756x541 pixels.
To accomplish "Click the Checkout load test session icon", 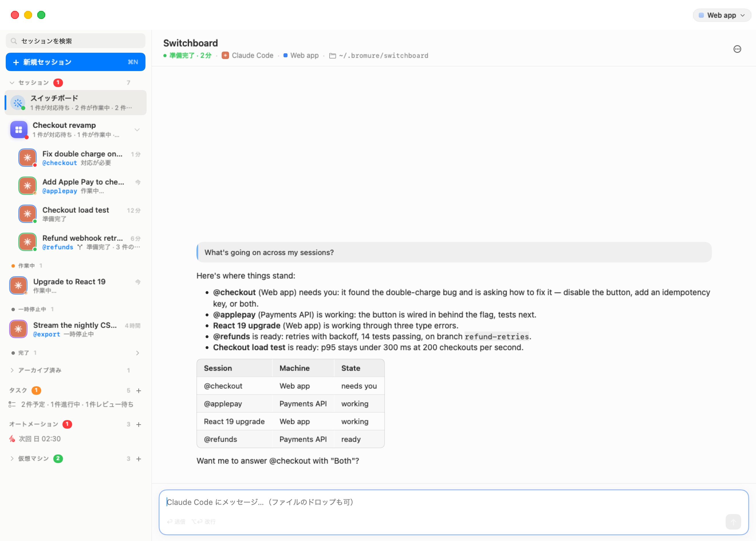I will (x=27, y=213).
